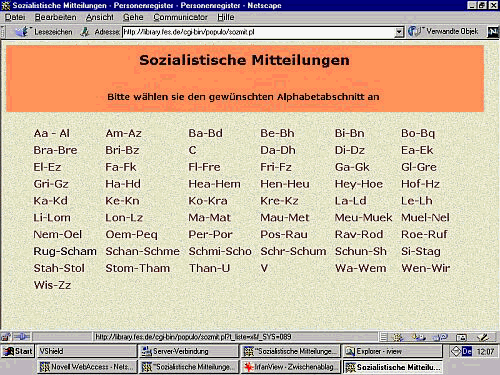Select the Wis-Zz alphabet section link
Screen dimensions: 500x375
click(52, 285)
